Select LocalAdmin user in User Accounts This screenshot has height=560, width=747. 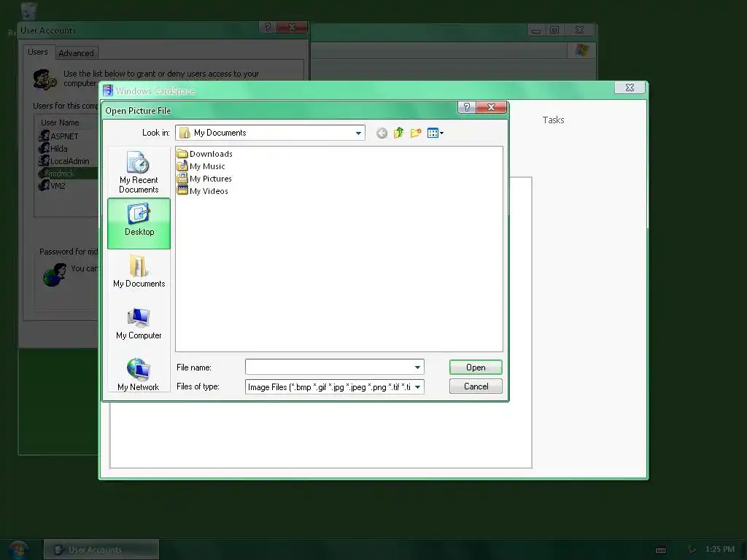tap(64, 161)
